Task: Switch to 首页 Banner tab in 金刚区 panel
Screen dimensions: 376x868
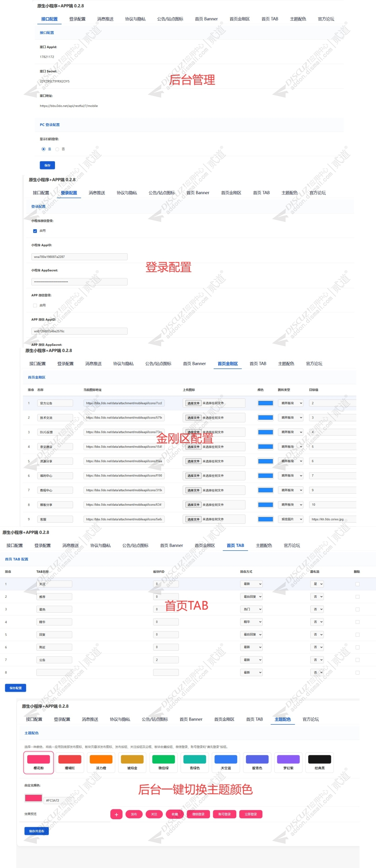Action: point(194,364)
